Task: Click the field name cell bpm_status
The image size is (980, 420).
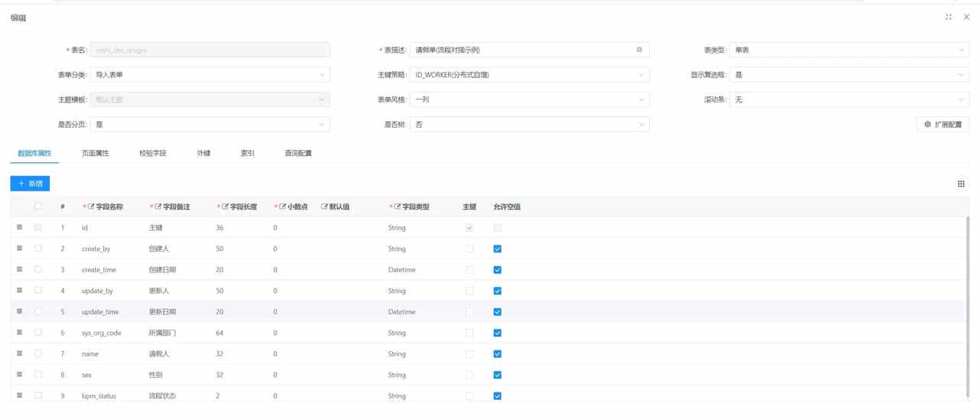Action: 99,396
